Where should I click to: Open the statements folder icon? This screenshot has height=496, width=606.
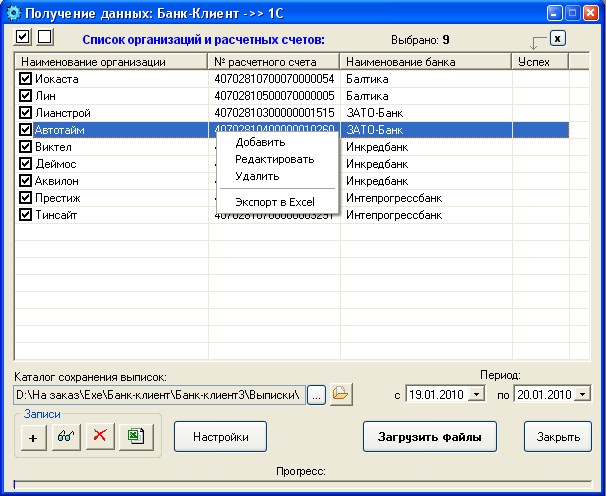point(341,394)
